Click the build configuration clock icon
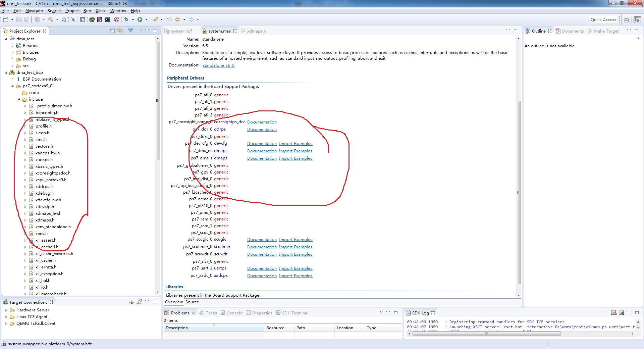The width and height of the screenshot is (644, 349). (x=37, y=20)
